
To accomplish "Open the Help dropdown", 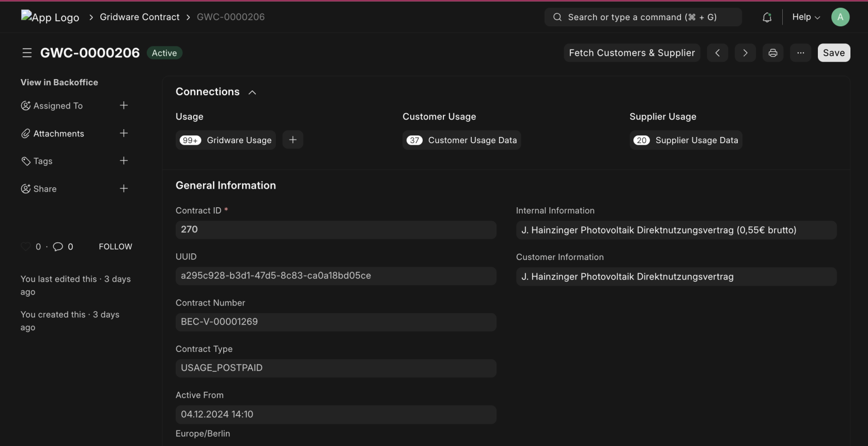I will tap(806, 17).
